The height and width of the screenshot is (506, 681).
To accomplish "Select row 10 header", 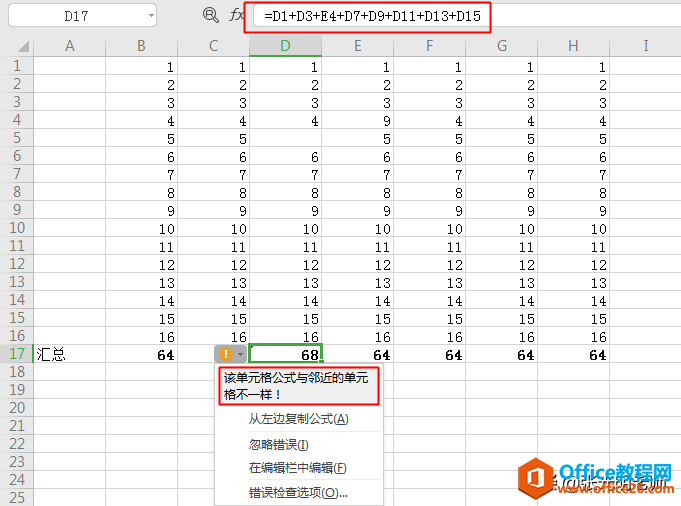I will pyautogui.click(x=17, y=228).
